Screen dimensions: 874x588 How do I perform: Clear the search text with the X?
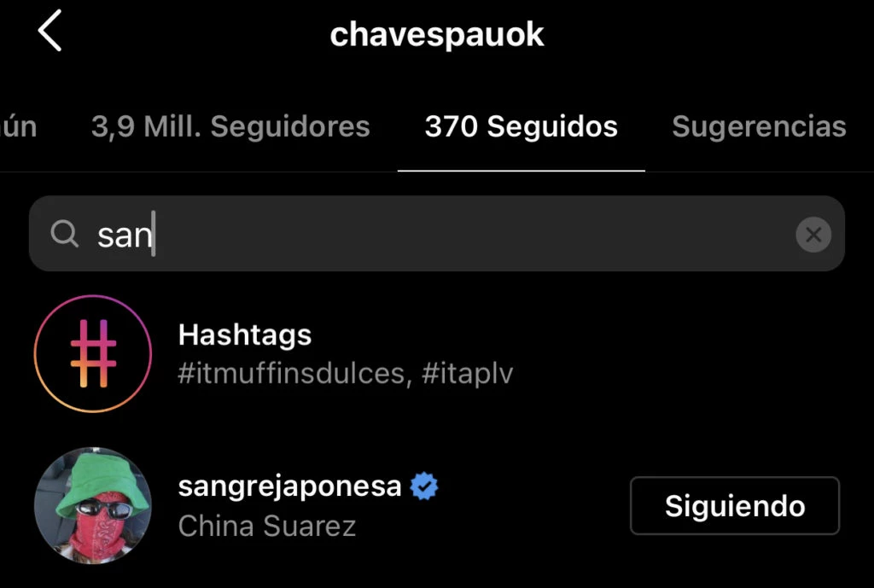813,234
